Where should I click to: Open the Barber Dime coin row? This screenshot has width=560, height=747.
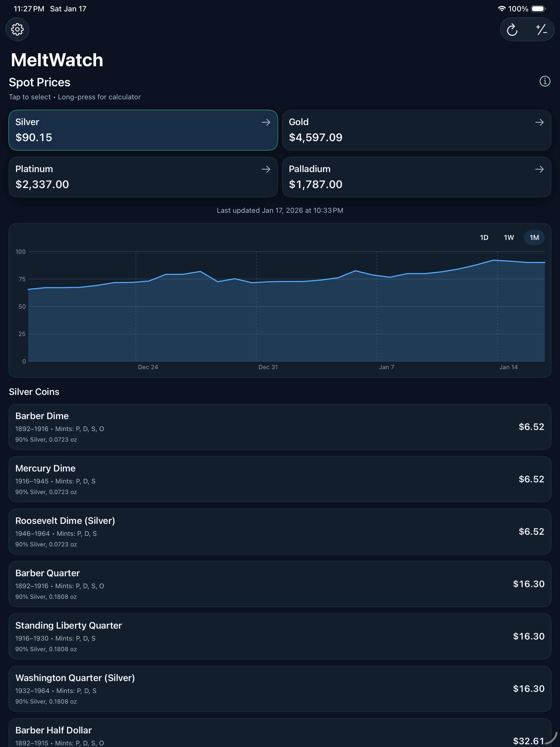pos(280,426)
